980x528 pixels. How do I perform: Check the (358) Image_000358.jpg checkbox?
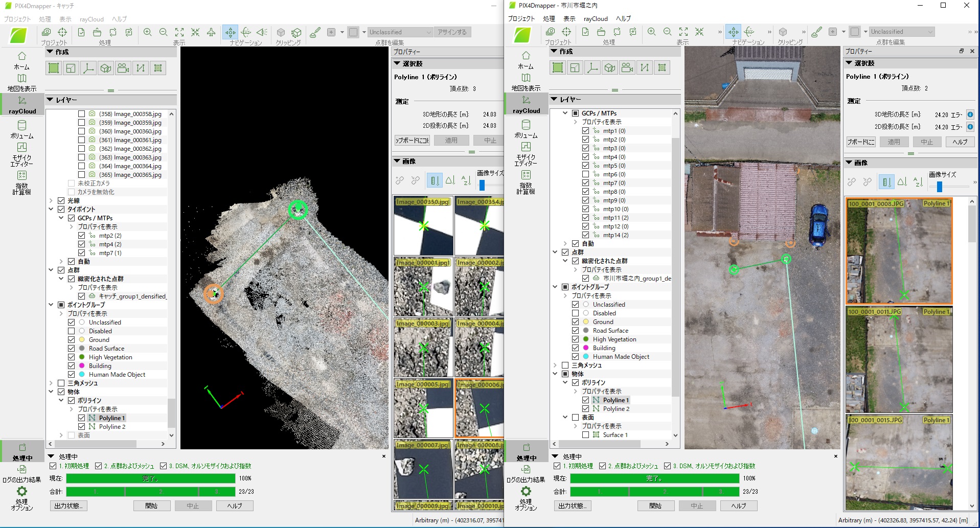pos(81,114)
